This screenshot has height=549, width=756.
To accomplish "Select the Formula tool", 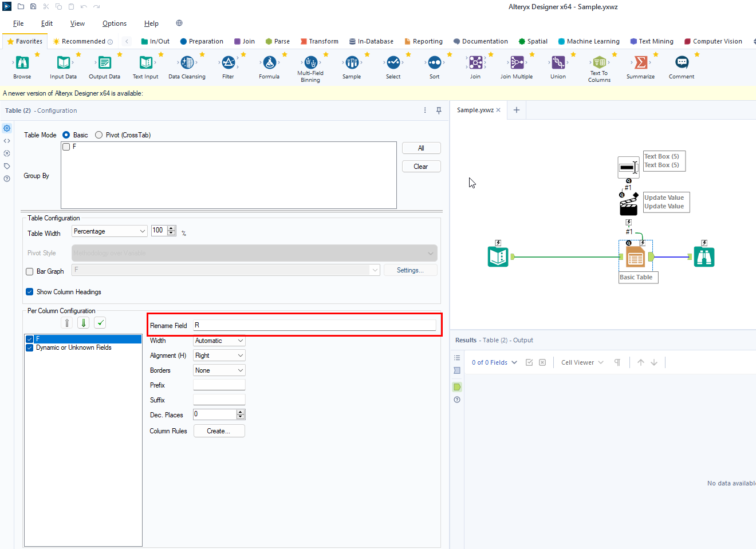I will [269, 67].
